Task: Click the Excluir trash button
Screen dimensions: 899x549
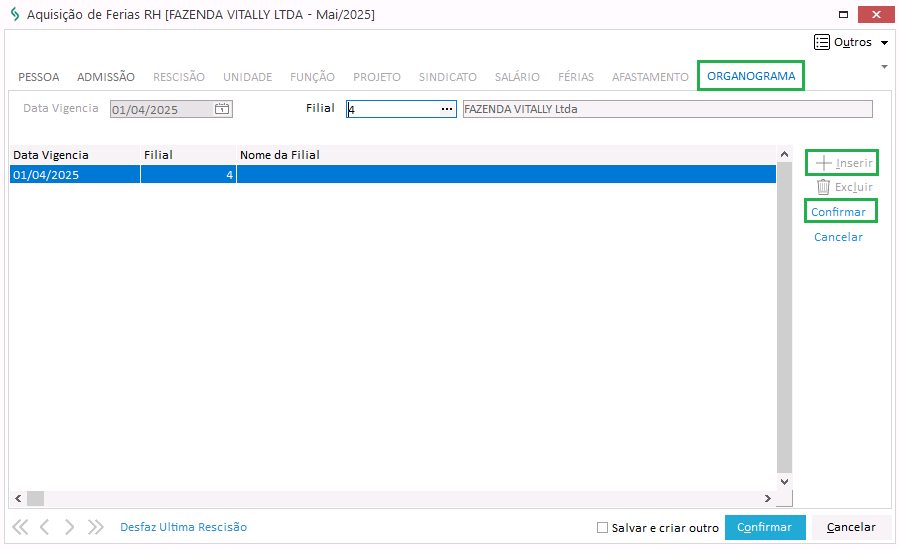Action: tap(845, 187)
